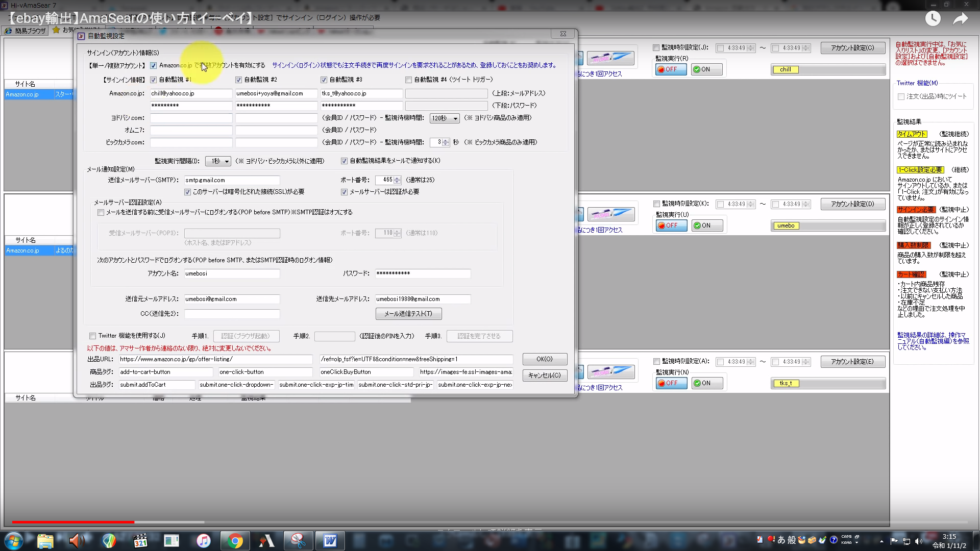
Task: Click the green ON button under 監視実行(U)
Action: 707,226
